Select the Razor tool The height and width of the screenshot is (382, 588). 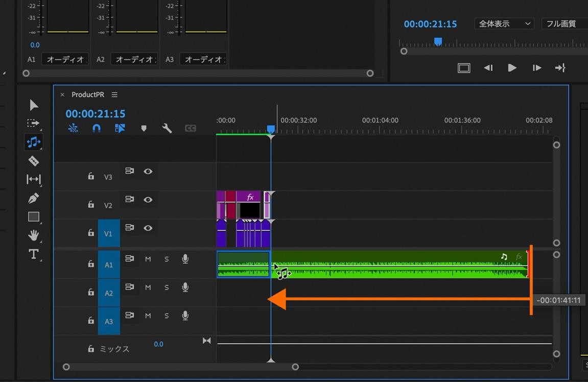click(34, 161)
